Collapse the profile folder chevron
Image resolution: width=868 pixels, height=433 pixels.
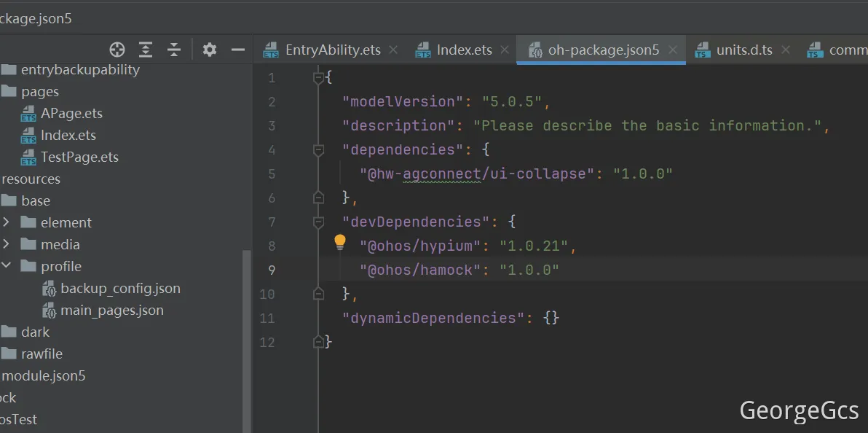point(6,265)
